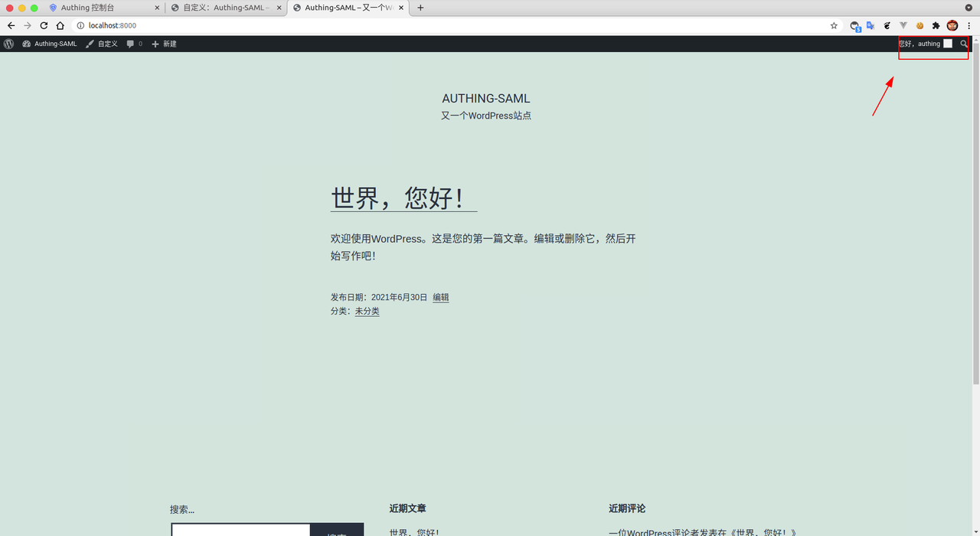
Task: Click the footer search submit button
Action: click(x=337, y=530)
